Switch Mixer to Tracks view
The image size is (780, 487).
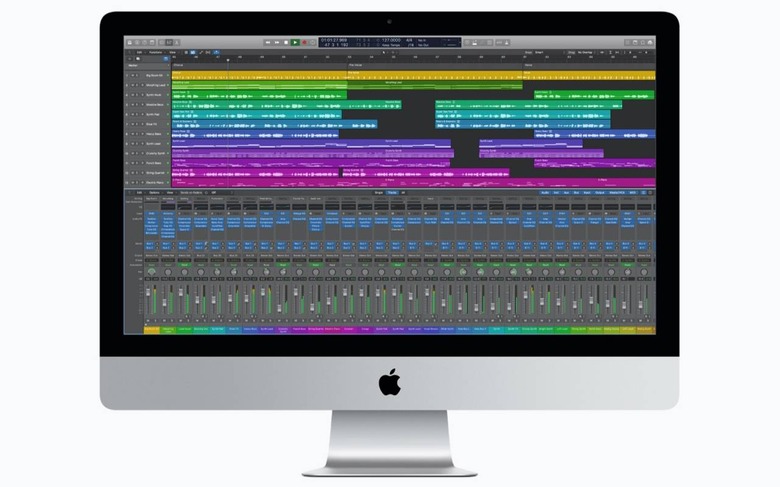[392, 193]
